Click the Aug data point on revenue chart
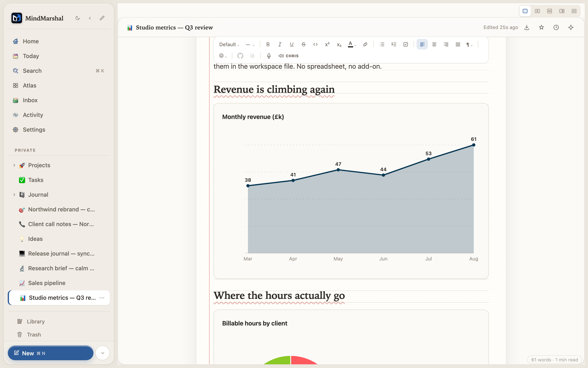 473,145
